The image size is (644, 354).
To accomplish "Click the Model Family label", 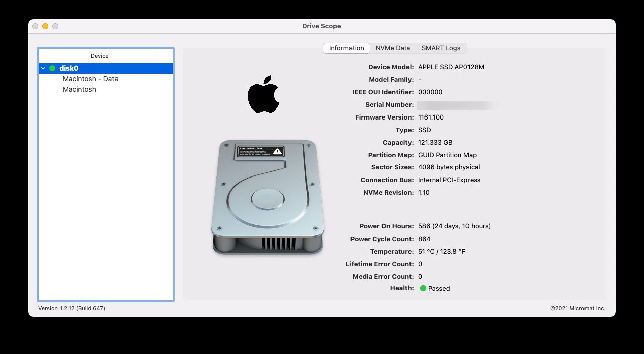I will (x=391, y=79).
